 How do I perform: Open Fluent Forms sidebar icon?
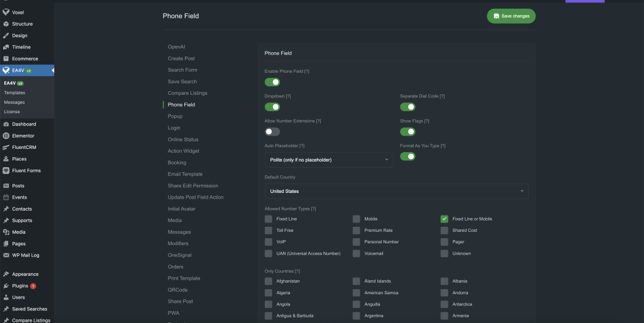point(6,170)
